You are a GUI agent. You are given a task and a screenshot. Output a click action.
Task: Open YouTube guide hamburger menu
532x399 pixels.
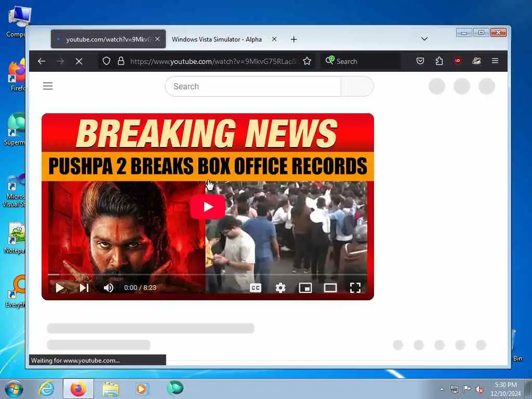pos(48,86)
